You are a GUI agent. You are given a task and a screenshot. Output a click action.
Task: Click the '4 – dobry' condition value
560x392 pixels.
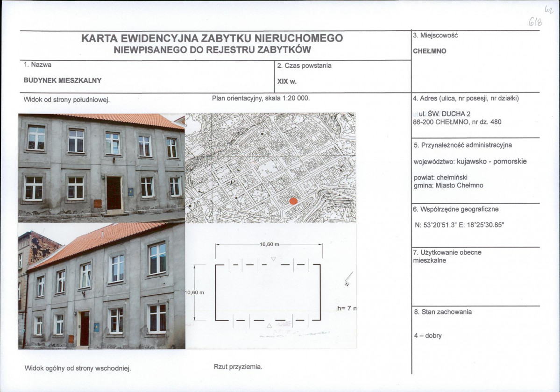tap(428, 336)
